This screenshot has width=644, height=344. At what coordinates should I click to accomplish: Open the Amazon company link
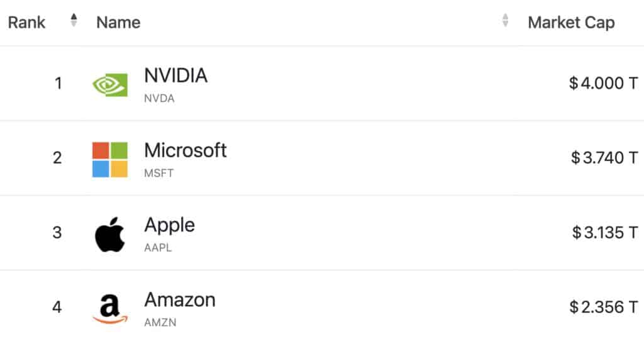click(180, 300)
